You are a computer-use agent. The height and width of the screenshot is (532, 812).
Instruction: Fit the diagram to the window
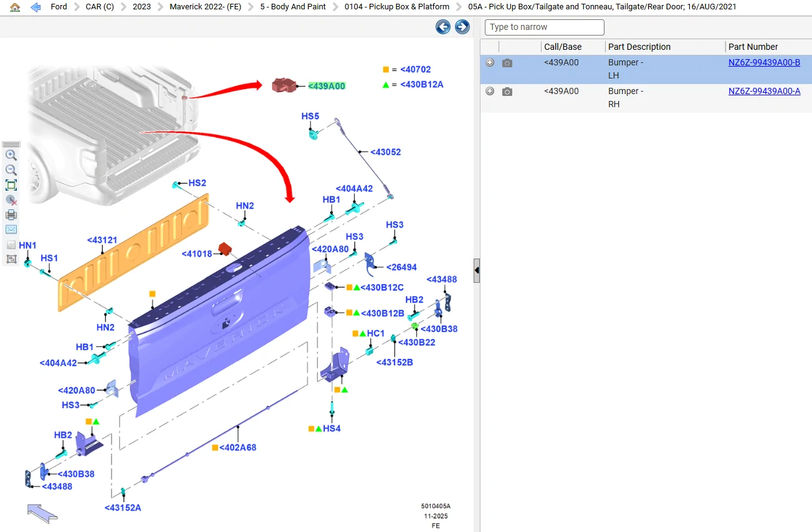(11, 185)
